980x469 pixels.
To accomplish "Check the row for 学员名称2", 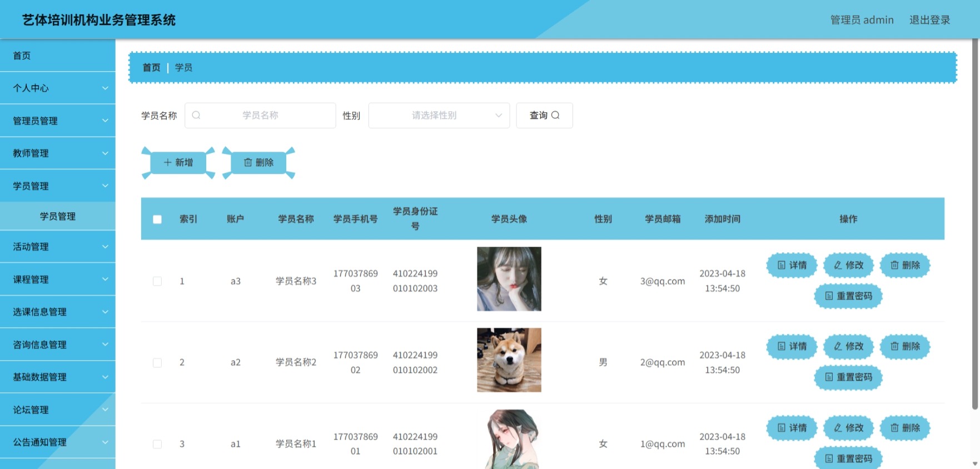I will click(157, 362).
